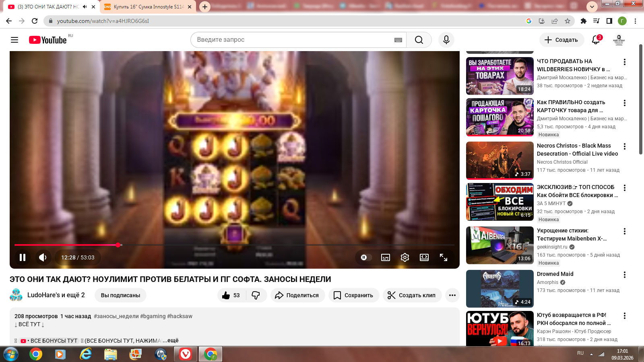Dislike the video
This screenshot has height=362, width=644.
click(x=256, y=295)
